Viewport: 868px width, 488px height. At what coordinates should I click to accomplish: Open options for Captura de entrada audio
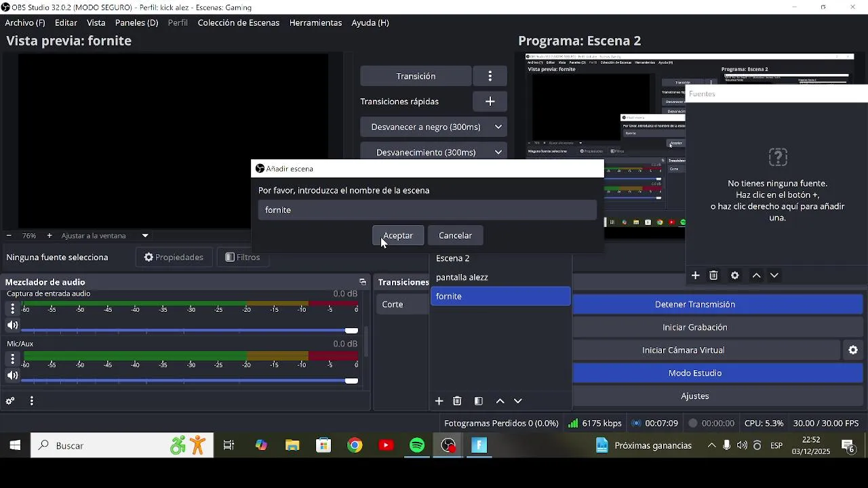(12, 309)
